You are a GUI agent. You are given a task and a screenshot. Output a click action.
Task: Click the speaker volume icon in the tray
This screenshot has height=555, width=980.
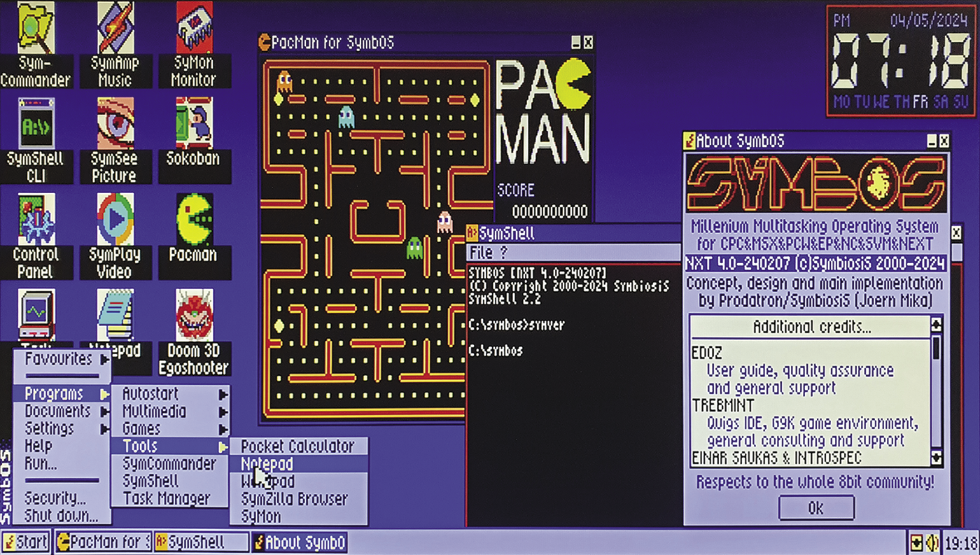932,542
